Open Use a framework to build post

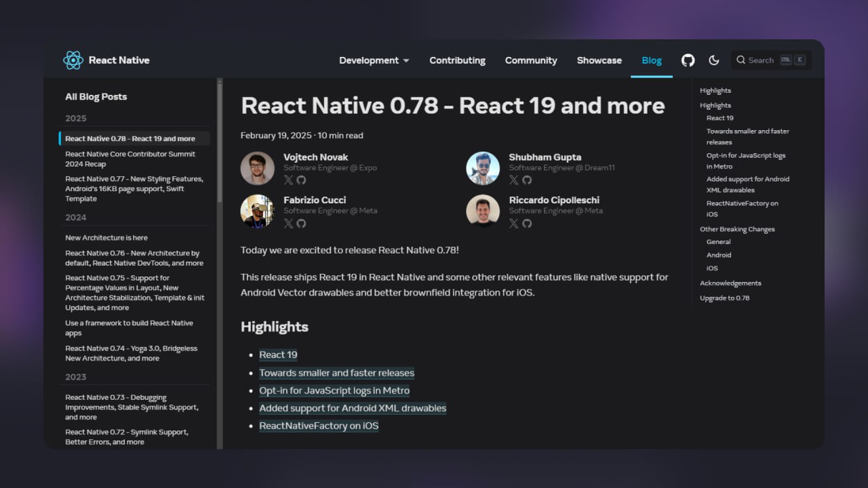click(129, 328)
